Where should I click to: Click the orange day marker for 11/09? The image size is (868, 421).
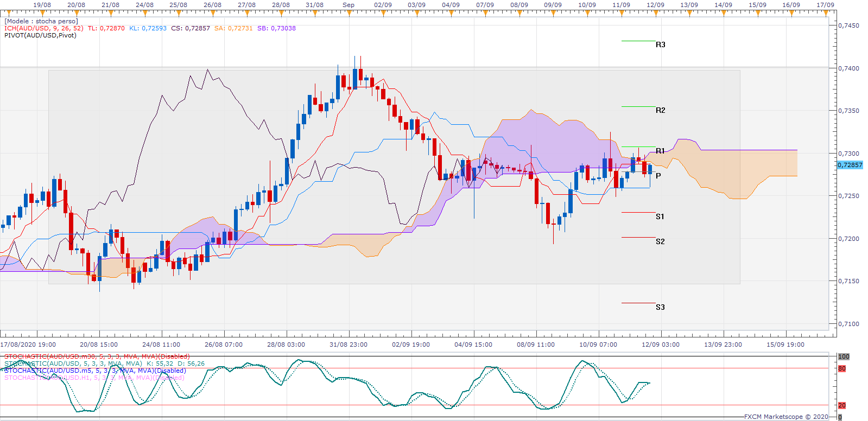[x=622, y=12]
